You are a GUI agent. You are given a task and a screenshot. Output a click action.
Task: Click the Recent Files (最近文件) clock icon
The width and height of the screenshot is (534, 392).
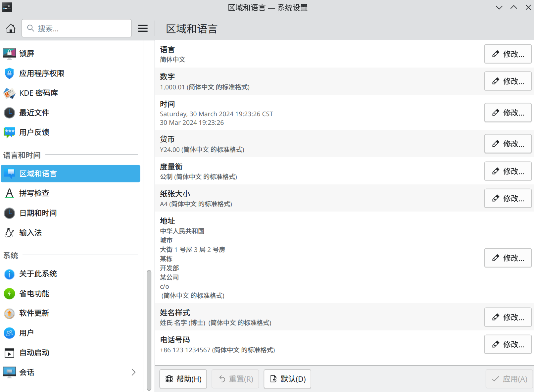(x=9, y=113)
